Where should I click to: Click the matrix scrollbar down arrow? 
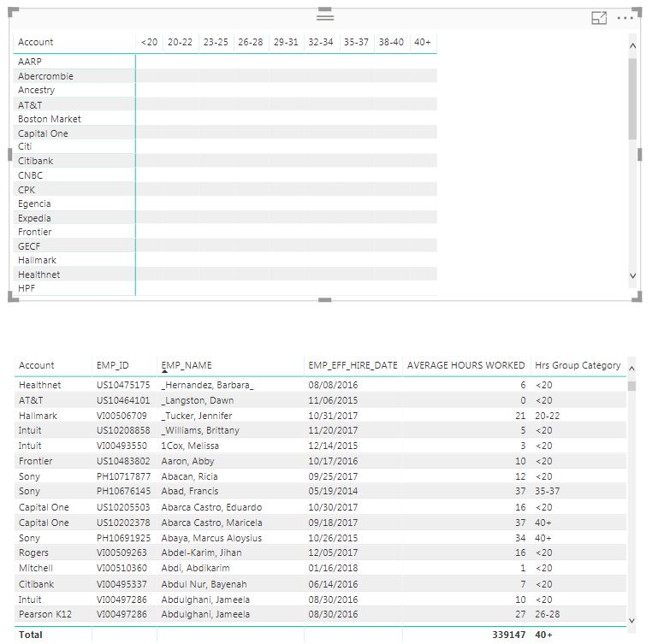click(x=632, y=276)
